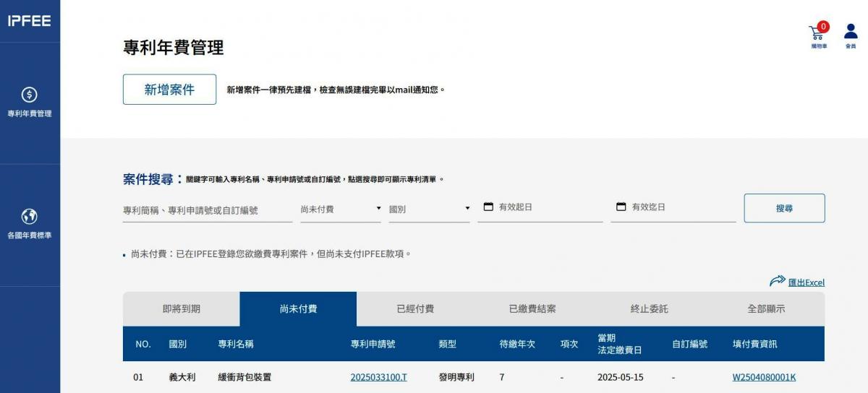
Task: Click the dollar sign patent fee icon
Action: coord(30,95)
